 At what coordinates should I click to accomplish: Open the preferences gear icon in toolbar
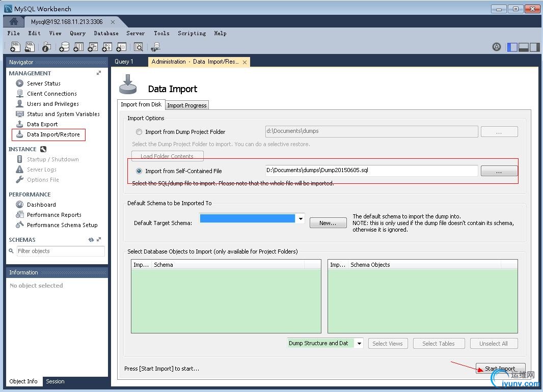click(x=497, y=47)
